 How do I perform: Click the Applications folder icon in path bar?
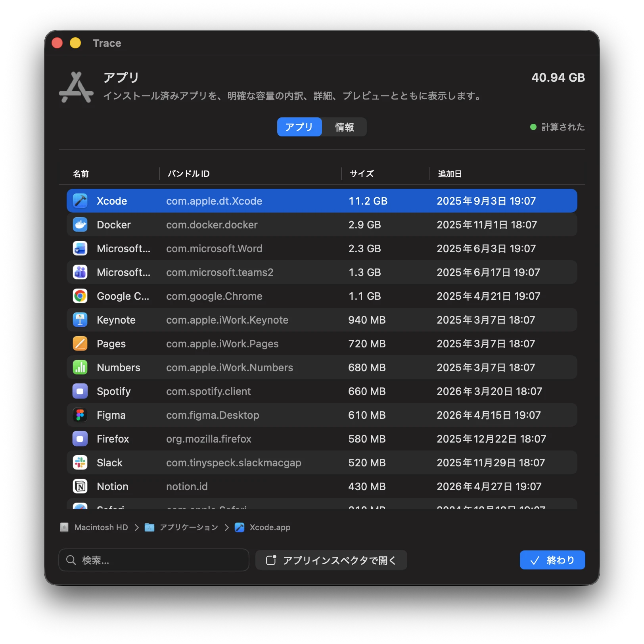149,527
